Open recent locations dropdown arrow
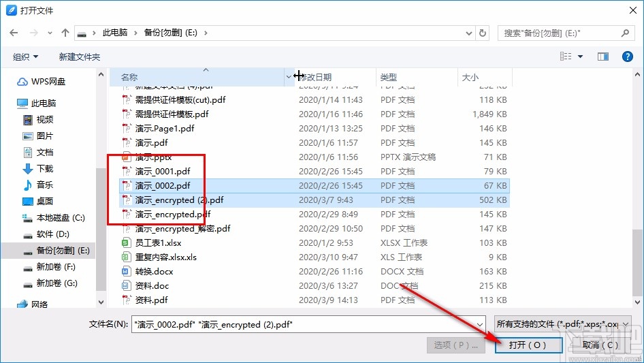Screen dimensions: 644x363 coord(50,33)
